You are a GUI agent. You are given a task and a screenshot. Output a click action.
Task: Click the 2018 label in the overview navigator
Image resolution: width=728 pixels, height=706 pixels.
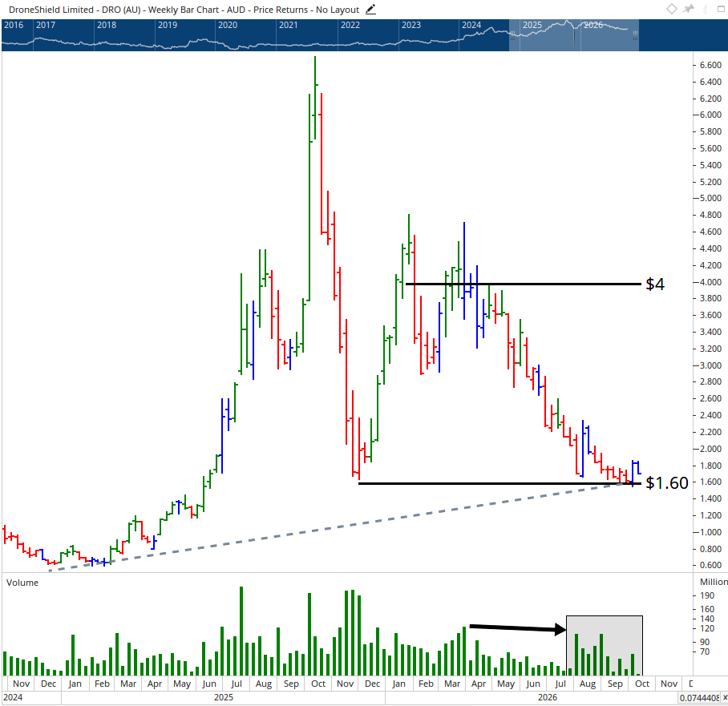(107, 25)
